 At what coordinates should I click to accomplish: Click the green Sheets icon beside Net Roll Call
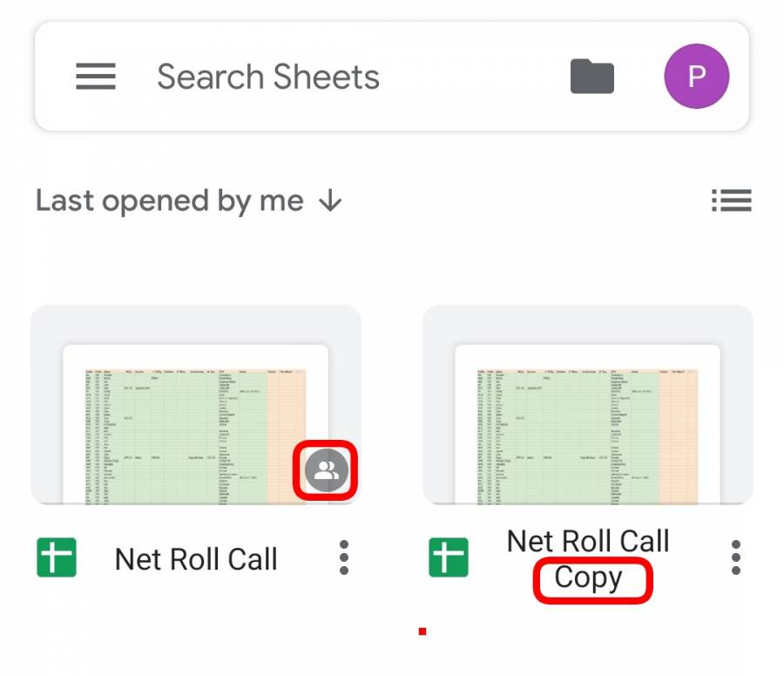(x=57, y=557)
